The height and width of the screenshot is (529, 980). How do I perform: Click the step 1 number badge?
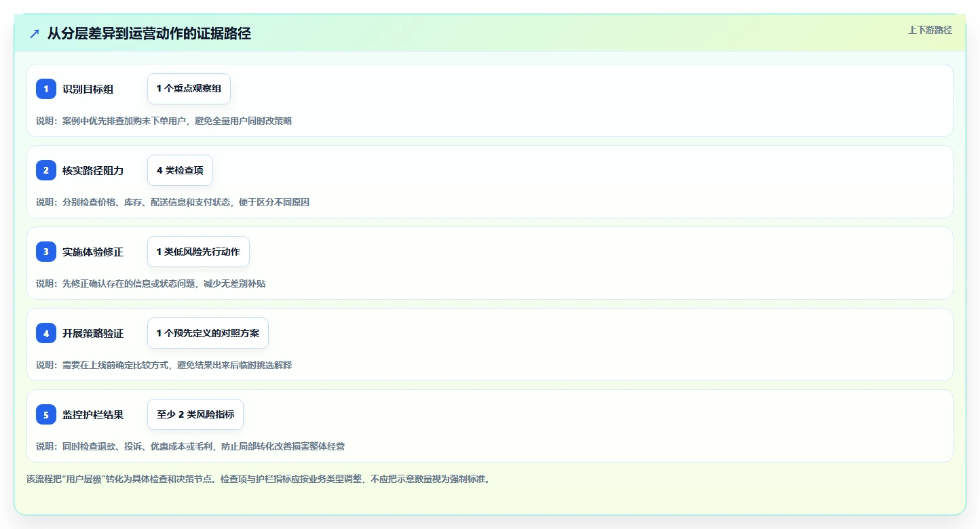click(46, 89)
